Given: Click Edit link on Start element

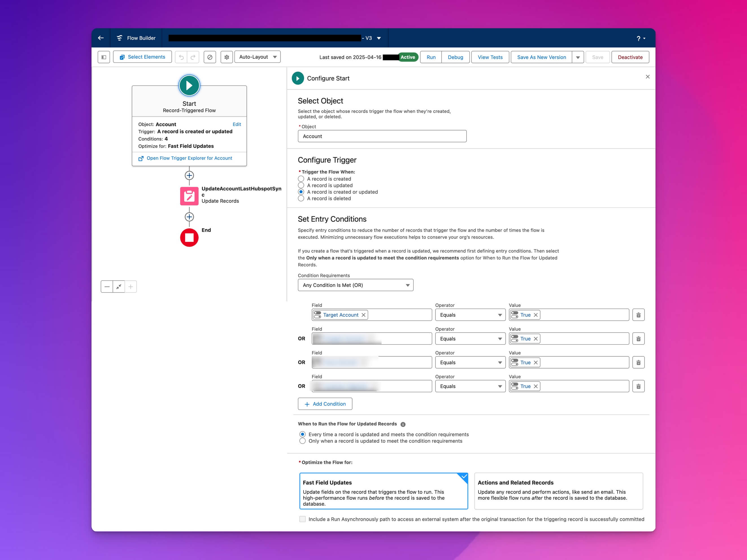Looking at the screenshot, I should (237, 124).
